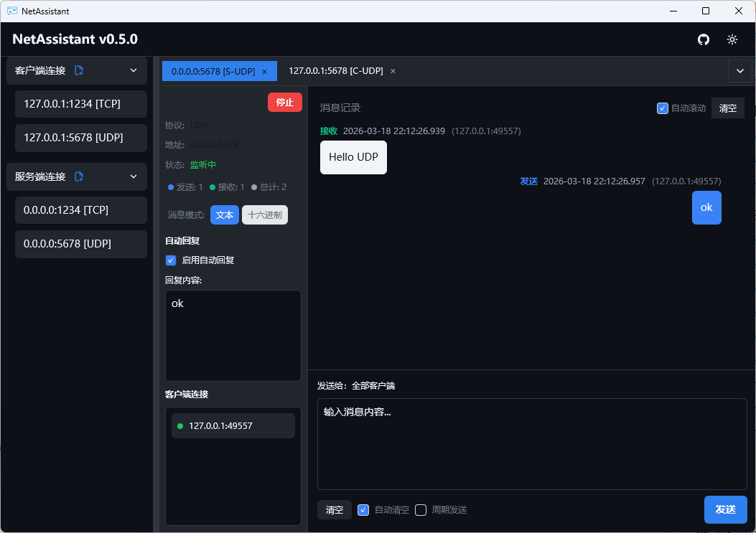The image size is (756, 533).
Task: Enable the 周期发送 checkbox
Action: point(421,510)
